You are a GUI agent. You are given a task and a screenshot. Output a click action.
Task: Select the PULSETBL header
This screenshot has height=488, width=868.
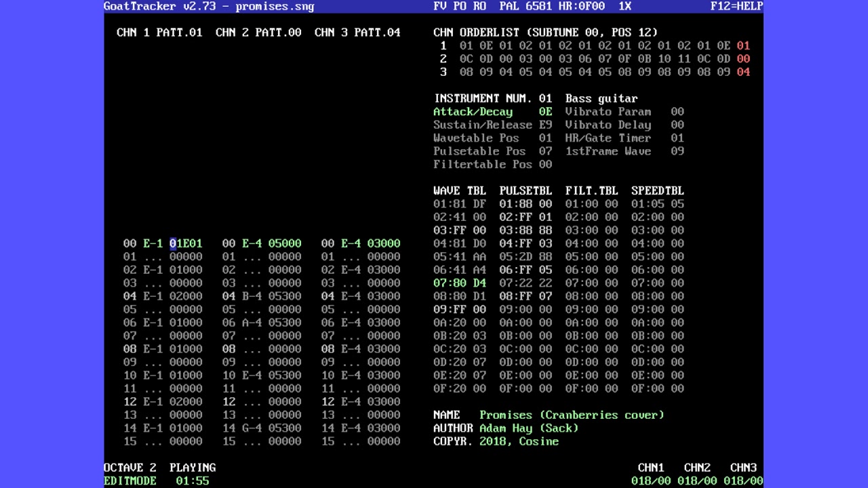click(x=526, y=191)
